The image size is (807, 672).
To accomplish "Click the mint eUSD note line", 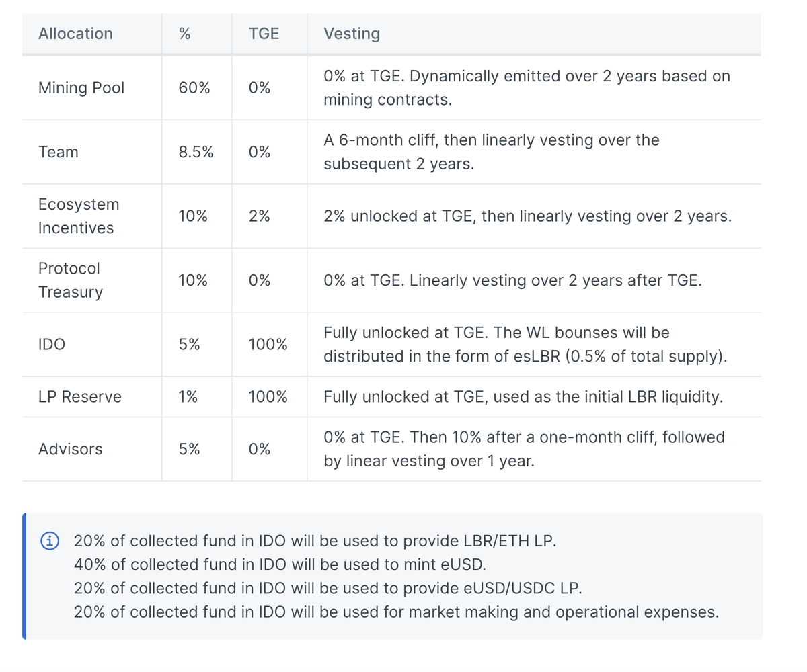I will click(x=279, y=564).
